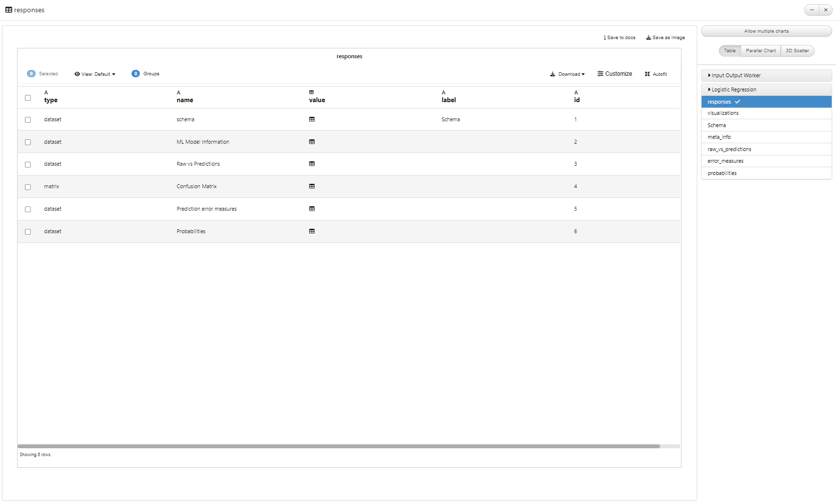Expand the Logistic Regression section
The image size is (839, 504).
766,89
